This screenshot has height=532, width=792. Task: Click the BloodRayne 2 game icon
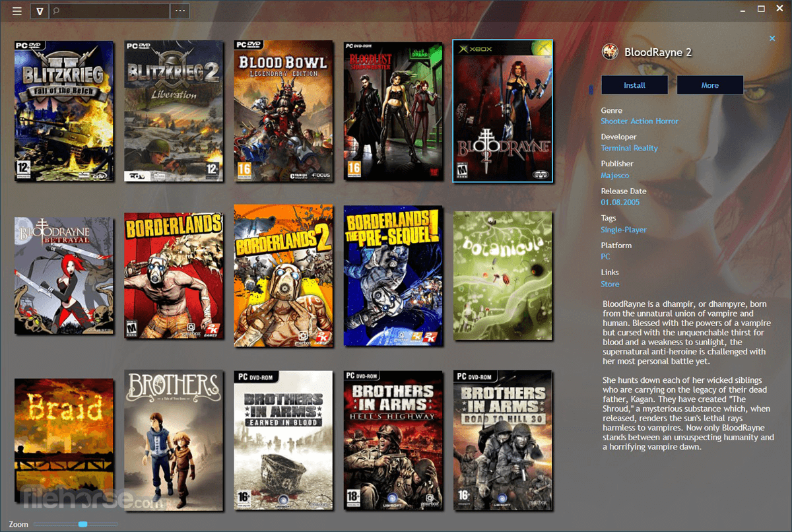(610, 52)
